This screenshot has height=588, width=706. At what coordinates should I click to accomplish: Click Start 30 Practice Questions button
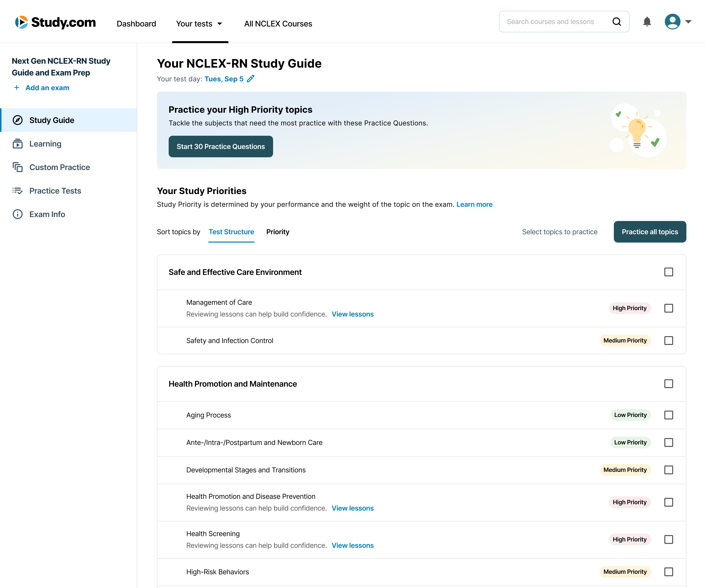pos(221,147)
